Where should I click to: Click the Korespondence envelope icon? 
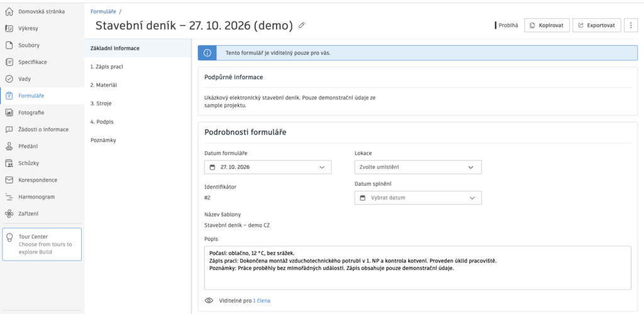(9, 180)
